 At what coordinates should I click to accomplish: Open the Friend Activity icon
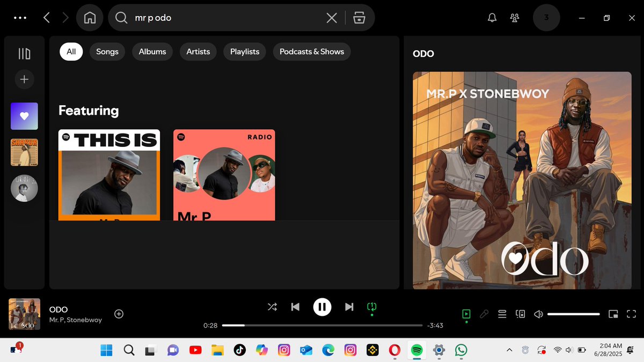click(515, 18)
